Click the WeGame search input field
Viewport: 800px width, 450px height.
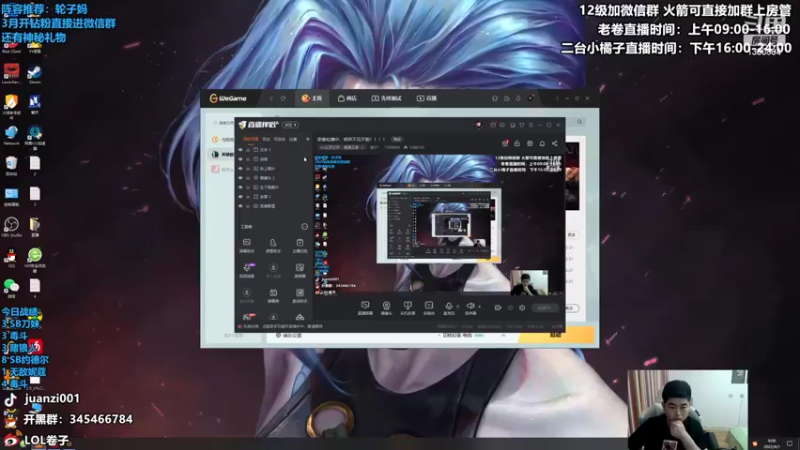pos(224,123)
